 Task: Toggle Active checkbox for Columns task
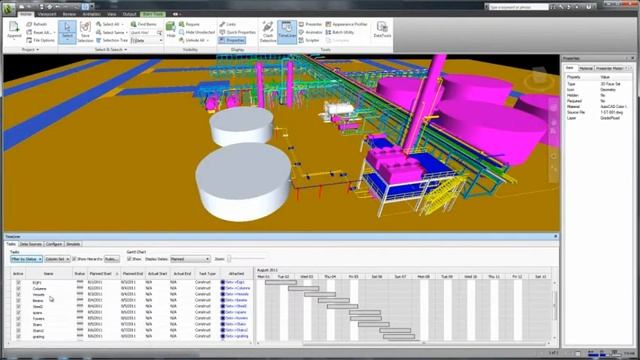(x=18, y=288)
